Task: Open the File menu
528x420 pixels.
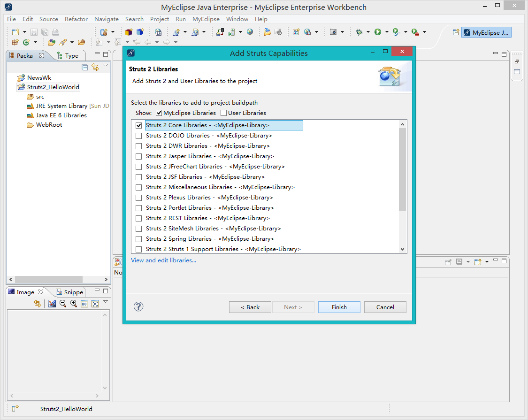Action: tap(11, 19)
